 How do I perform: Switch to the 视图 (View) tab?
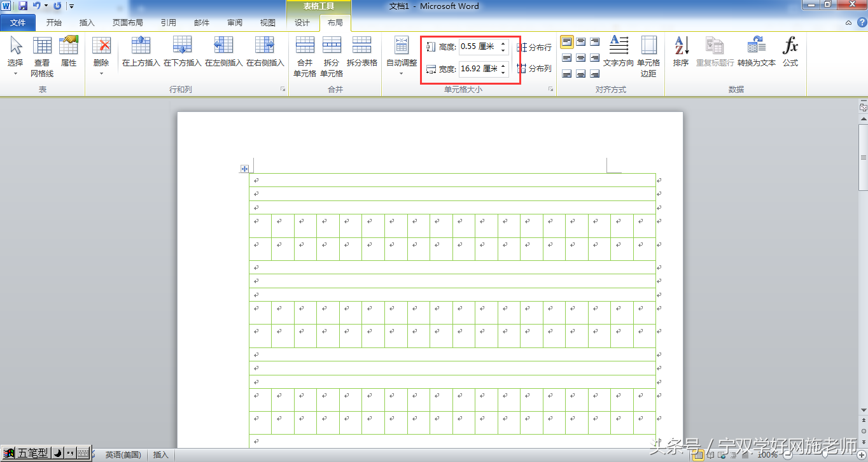coord(268,23)
